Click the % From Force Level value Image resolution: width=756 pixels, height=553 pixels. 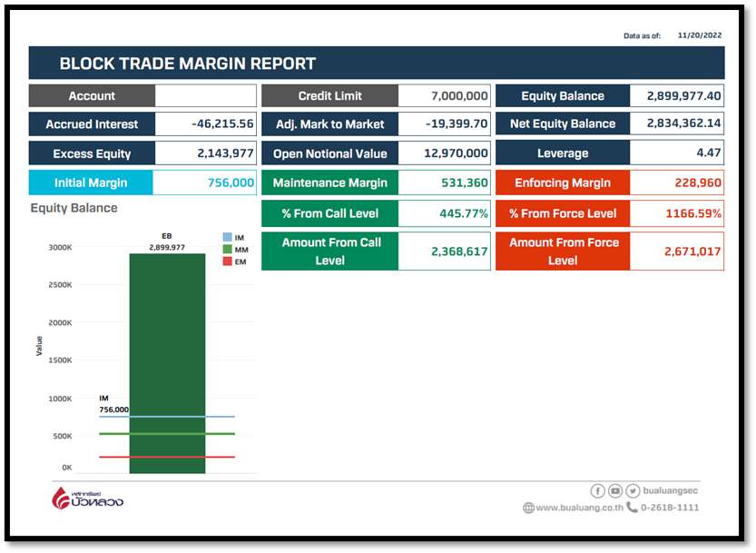pyautogui.click(x=677, y=213)
